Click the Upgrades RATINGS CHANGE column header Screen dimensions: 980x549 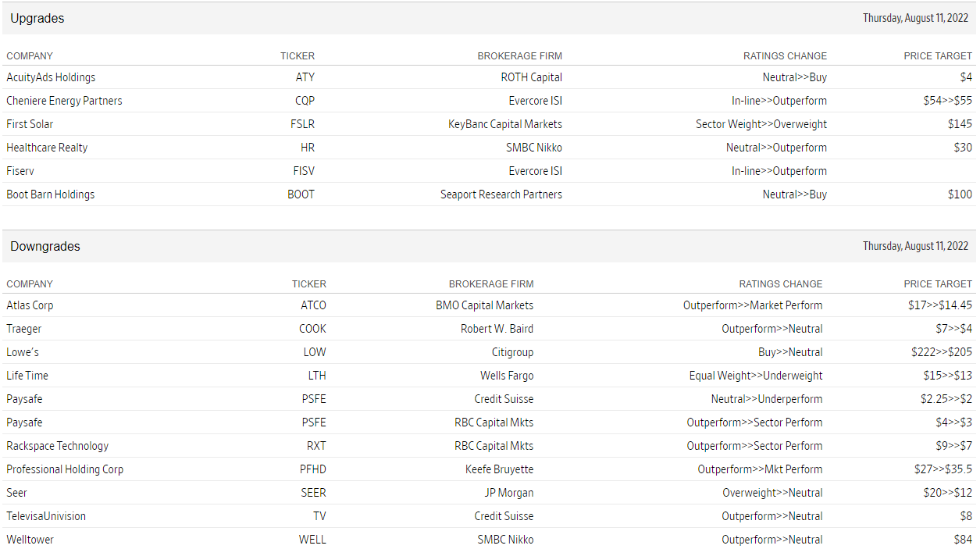(785, 56)
